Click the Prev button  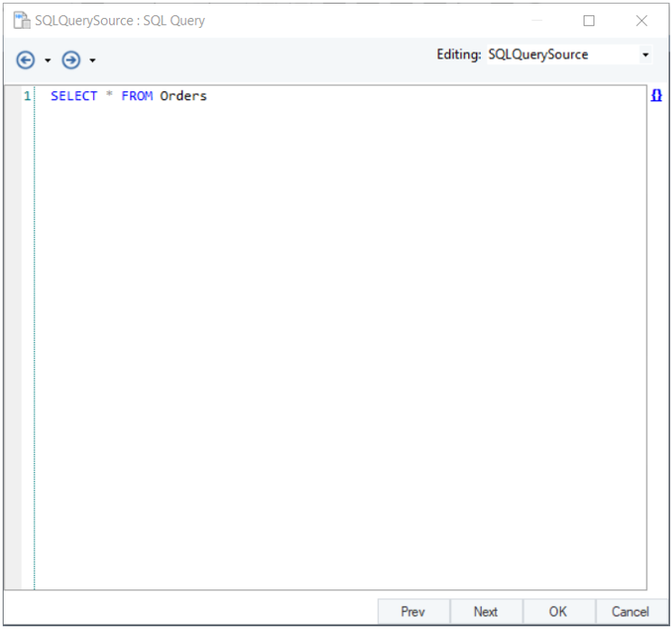point(413,612)
